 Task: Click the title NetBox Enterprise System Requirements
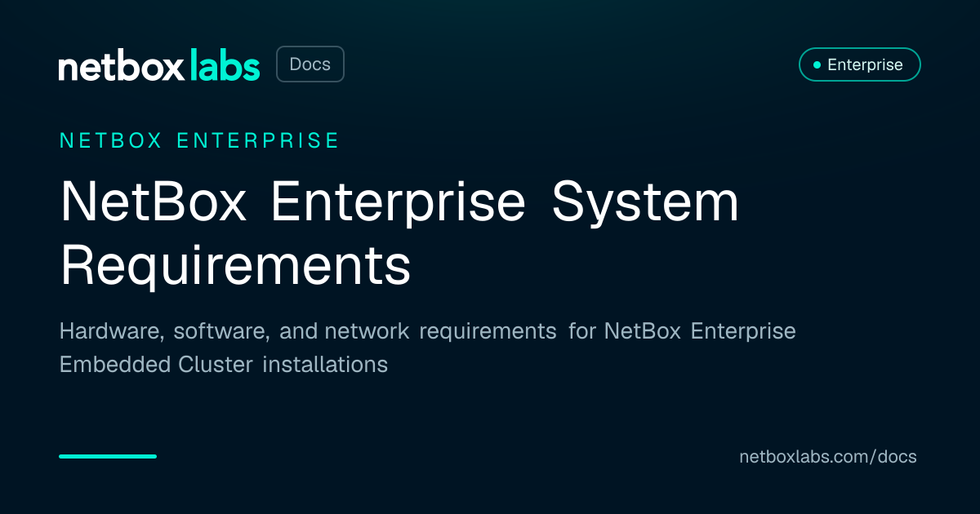point(399,234)
